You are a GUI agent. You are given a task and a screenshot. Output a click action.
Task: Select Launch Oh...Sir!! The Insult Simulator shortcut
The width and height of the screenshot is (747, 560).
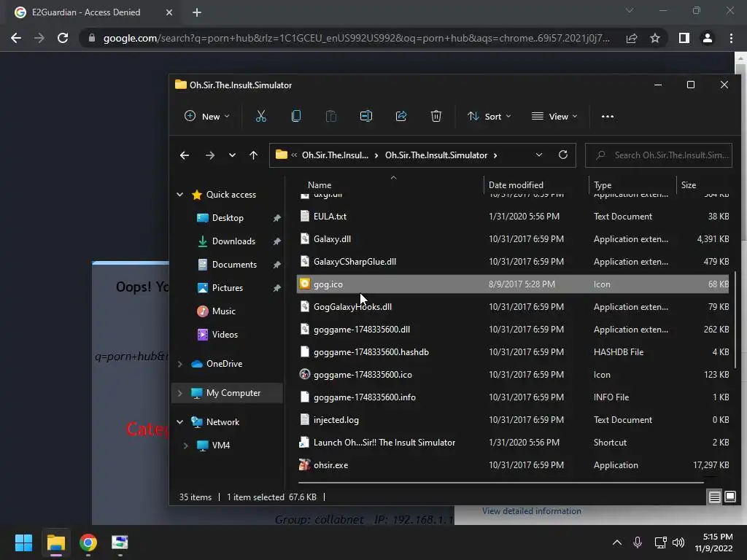coord(513,443)
